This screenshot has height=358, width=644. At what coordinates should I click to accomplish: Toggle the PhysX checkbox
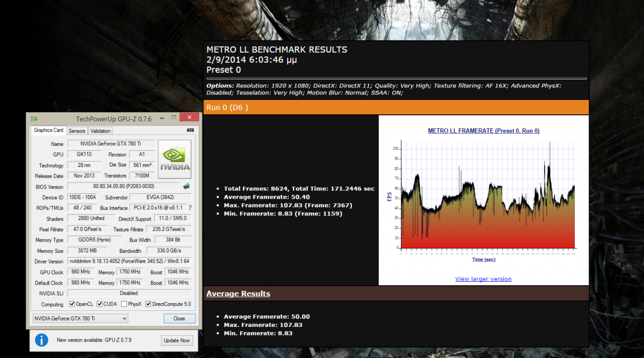[x=125, y=304]
